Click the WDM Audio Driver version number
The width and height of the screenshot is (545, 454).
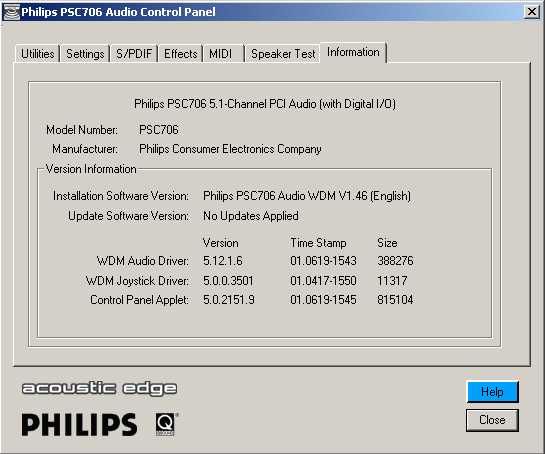click(x=223, y=261)
